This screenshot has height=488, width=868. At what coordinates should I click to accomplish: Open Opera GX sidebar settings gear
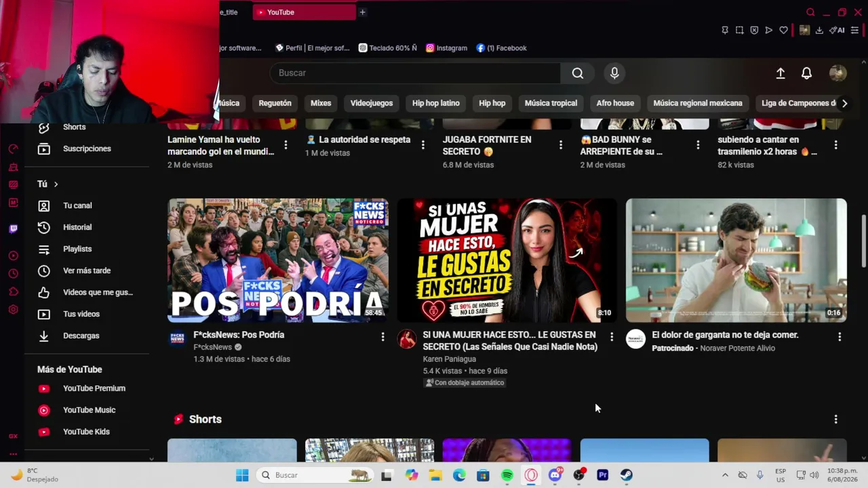click(x=13, y=310)
